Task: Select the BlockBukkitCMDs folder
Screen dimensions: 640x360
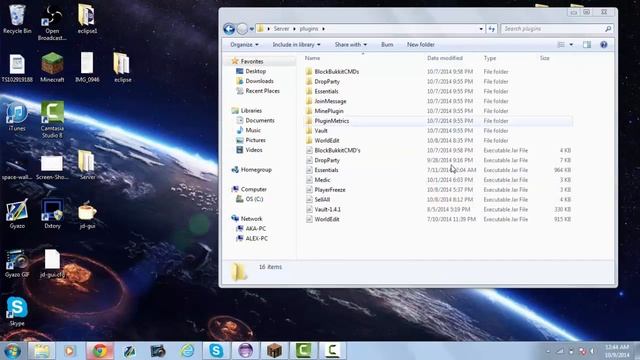Action: click(x=336, y=71)
